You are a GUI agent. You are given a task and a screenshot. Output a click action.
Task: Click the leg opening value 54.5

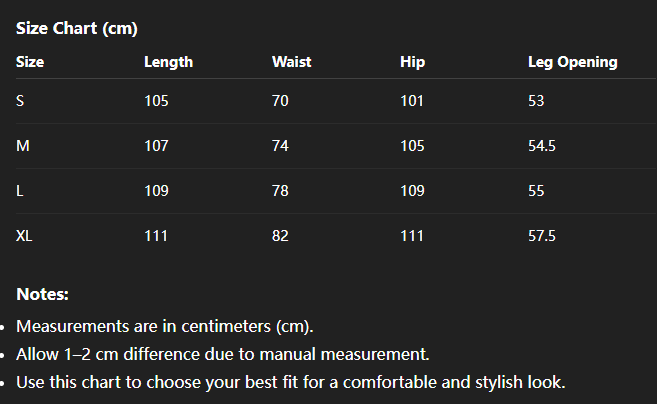(x=541, y=146)
